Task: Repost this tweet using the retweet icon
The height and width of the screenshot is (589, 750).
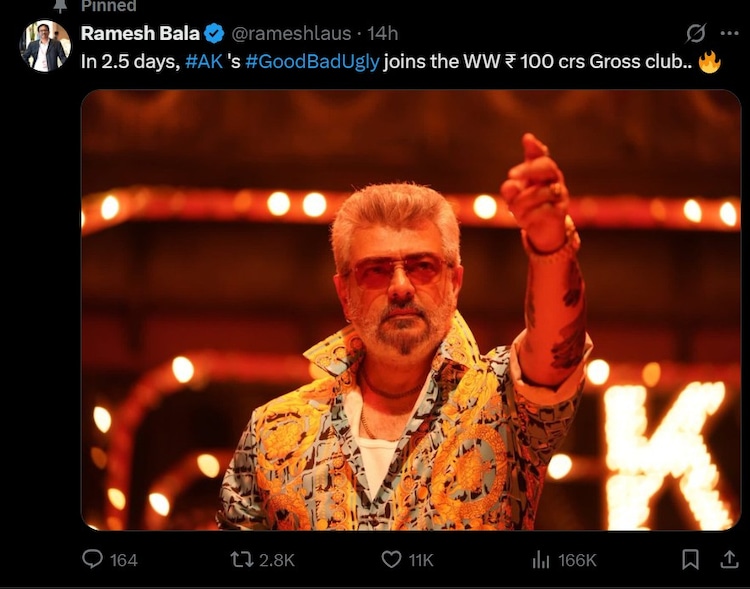Action: pyautogui.click(x=241, y=559)
